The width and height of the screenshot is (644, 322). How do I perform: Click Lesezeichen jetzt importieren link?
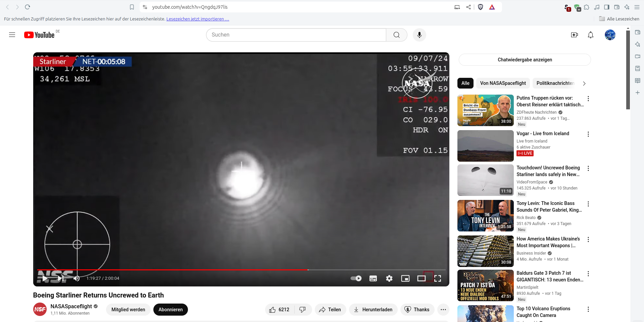(198, 19)
